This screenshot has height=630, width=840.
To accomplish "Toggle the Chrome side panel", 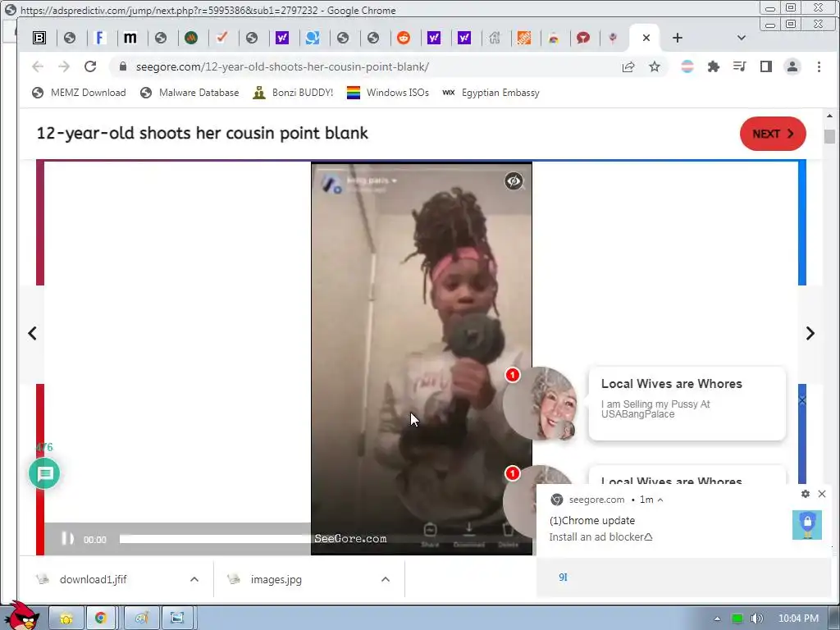I will coord(766,66).
